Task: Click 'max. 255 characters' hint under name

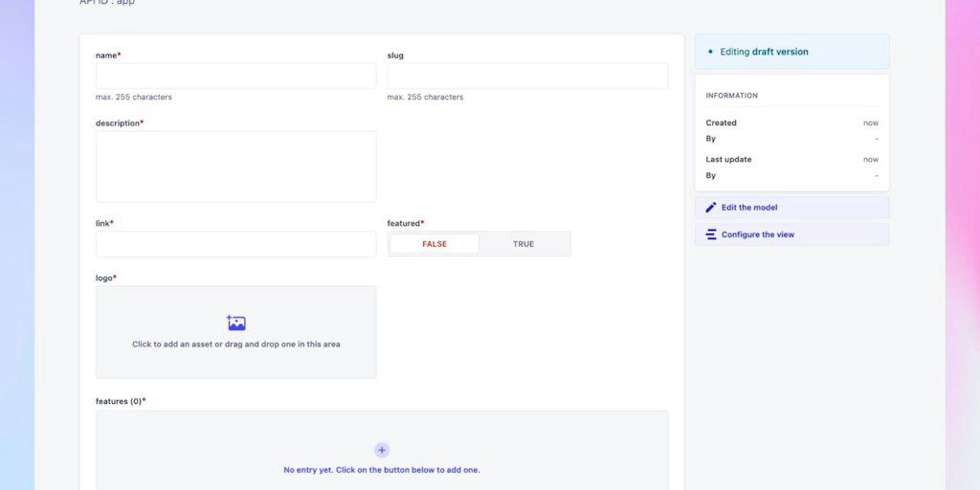Action: 134,98
